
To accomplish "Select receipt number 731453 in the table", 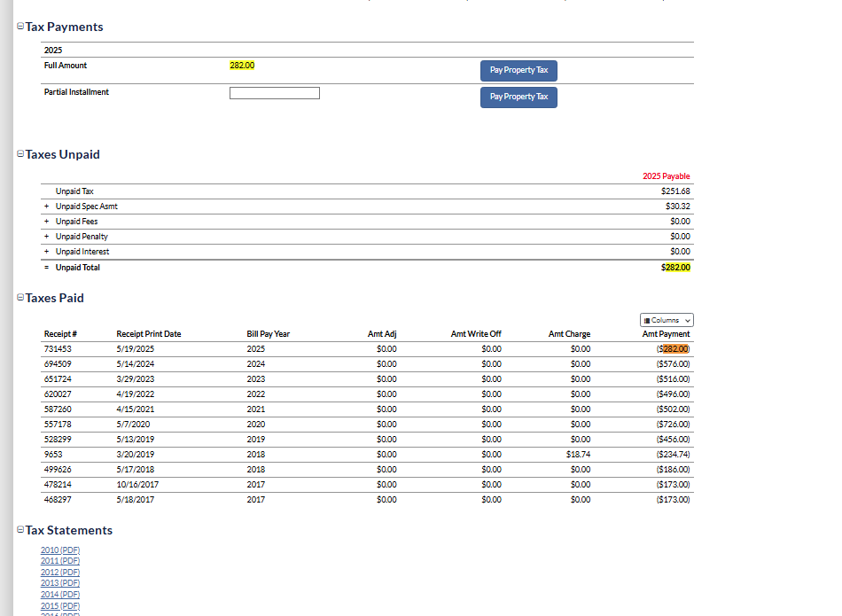I will point(57,349).
